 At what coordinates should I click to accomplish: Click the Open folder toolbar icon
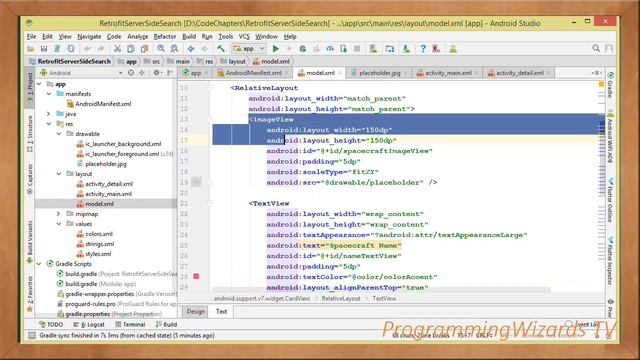31,49
